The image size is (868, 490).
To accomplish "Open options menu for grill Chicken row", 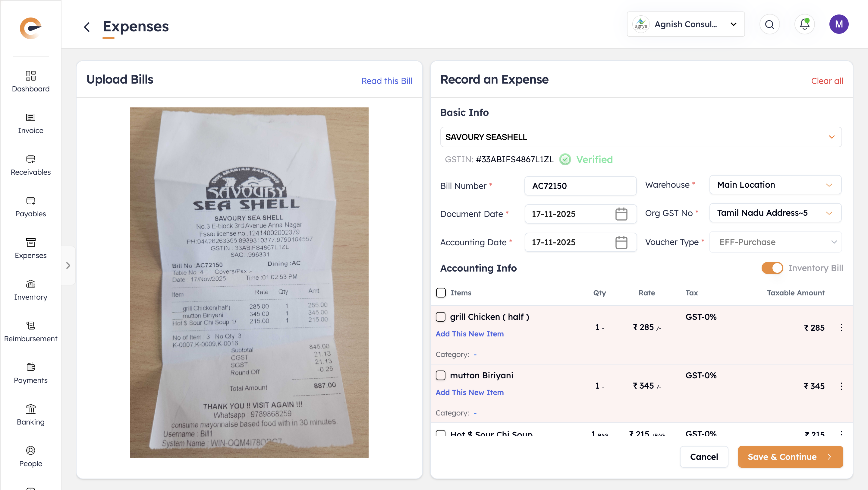I will [841, 327].
